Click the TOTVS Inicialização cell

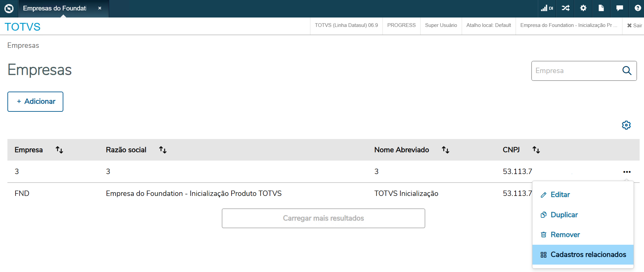406,194
